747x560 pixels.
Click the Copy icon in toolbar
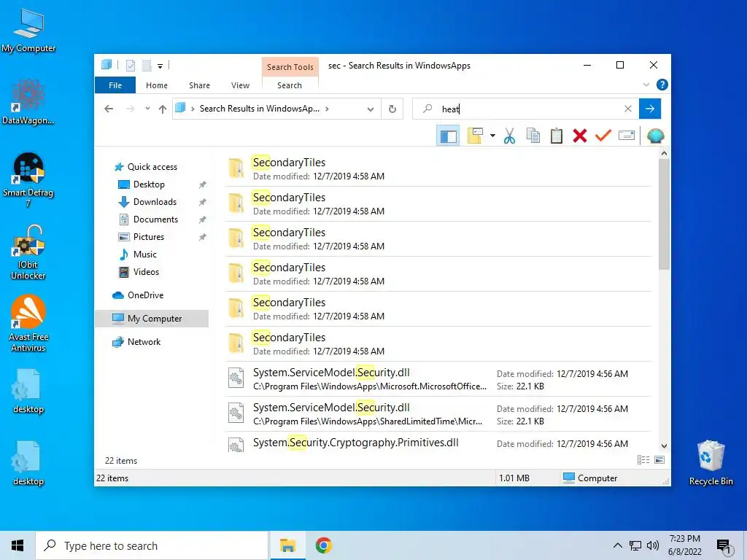coord(533,136)
